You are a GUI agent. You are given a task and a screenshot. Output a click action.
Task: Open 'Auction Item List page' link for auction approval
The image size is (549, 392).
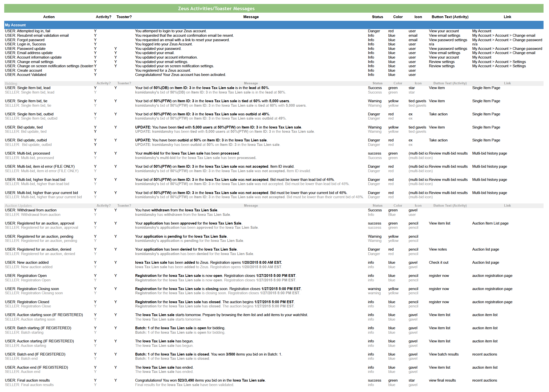click(x=490, y=223)
